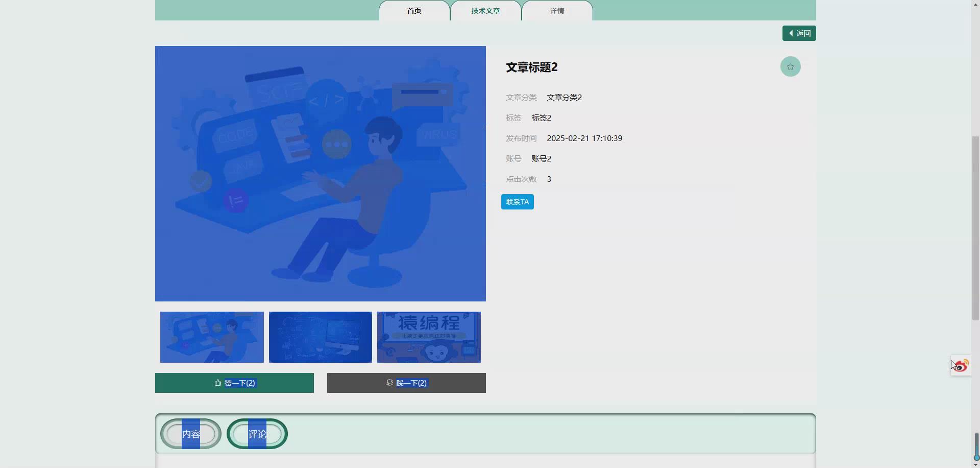The height and width of the screenshot is (468, 980).
Task: Click the back arrow icon on 返回
Action: (x=791, y=33)
